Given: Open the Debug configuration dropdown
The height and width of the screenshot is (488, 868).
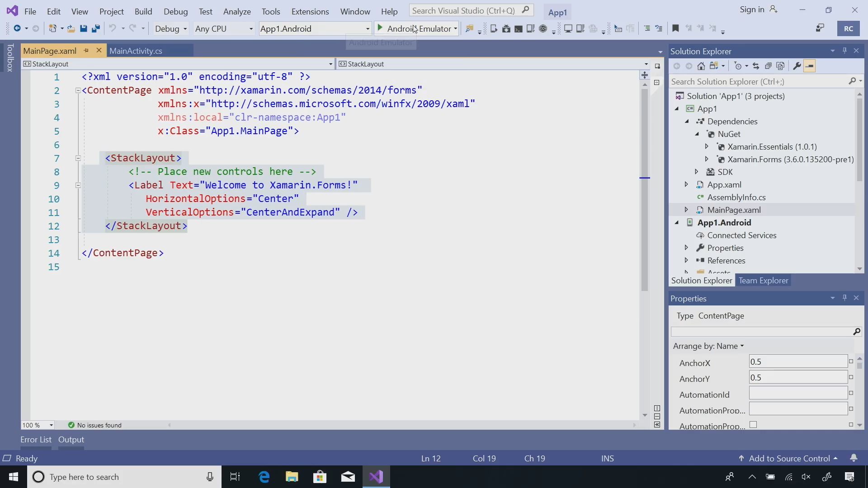Looking at the screenshot, I should click(171, 29).
